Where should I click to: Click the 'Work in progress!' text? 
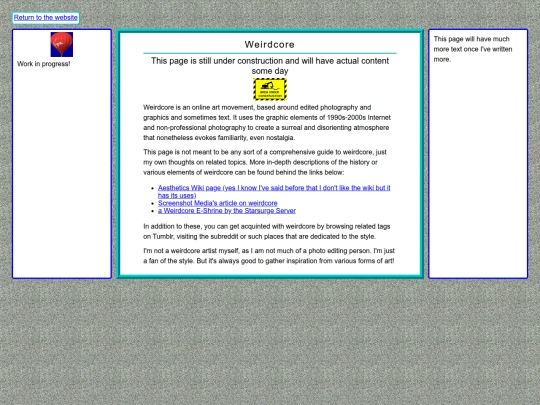44,64
